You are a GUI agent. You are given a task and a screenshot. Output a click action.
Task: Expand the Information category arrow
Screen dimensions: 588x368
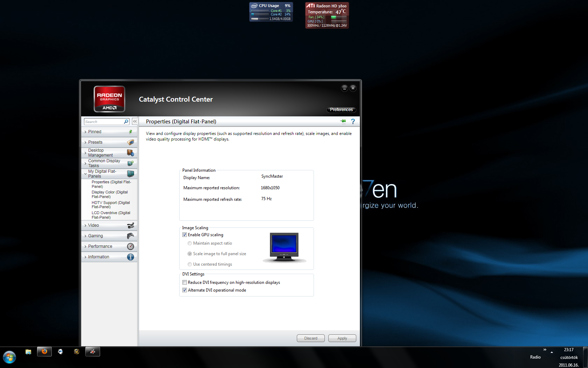coord(85,257)
